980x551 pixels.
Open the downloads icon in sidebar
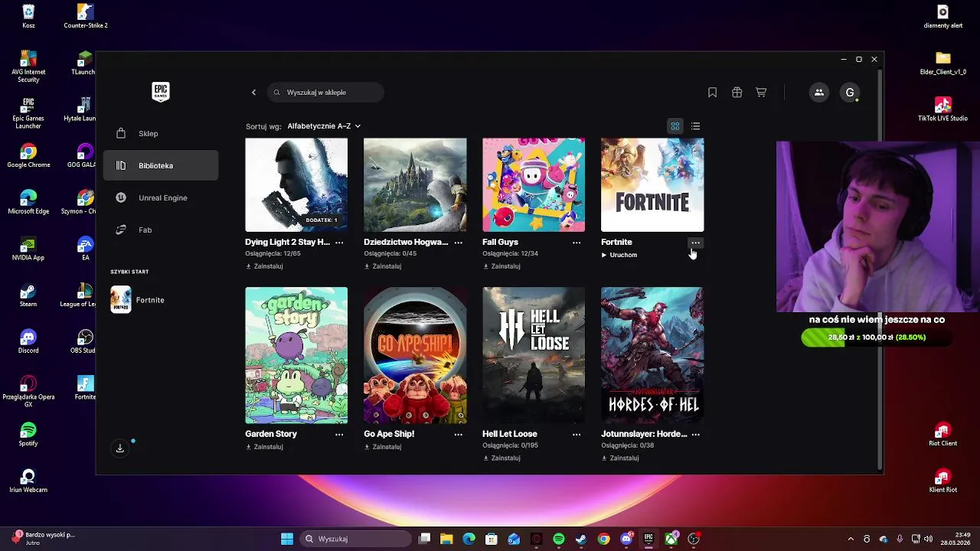click(x=120, y=448)
